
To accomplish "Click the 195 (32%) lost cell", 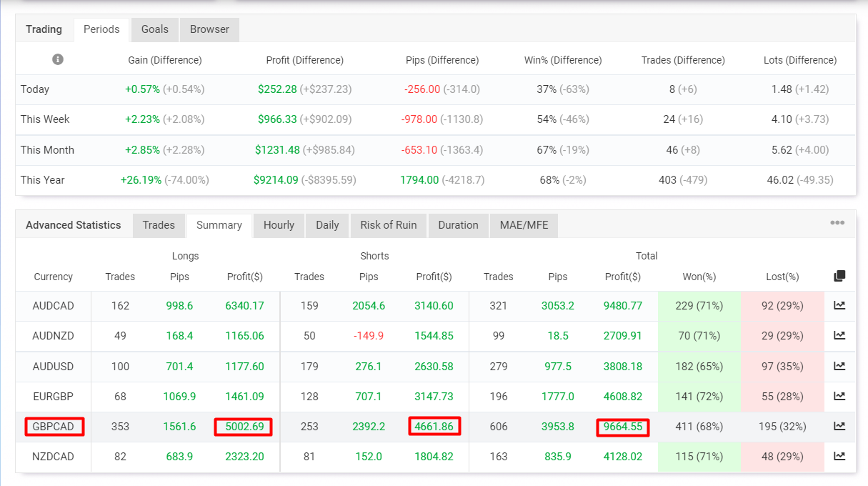I will point(782,427).
